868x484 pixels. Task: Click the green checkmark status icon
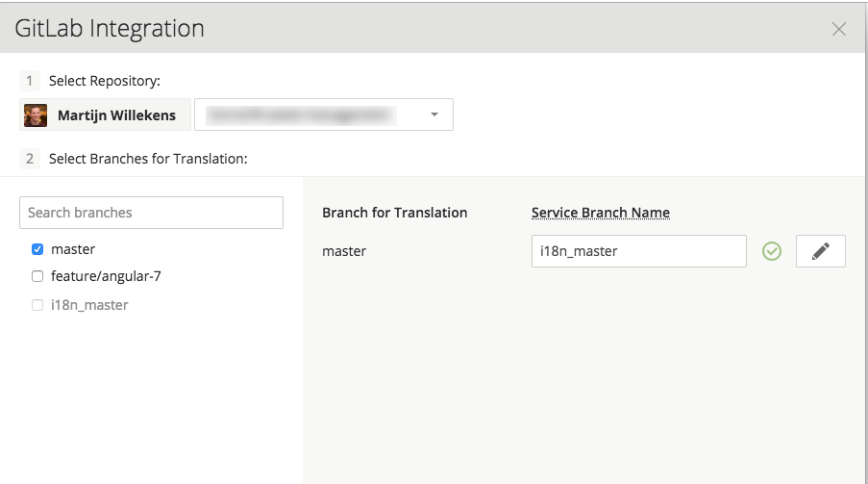pyautogui.click(x=772, y=251)
